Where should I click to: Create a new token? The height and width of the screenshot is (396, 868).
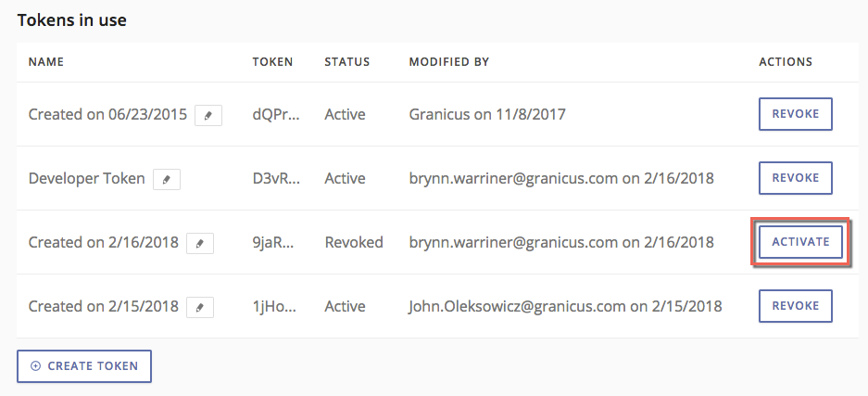pyautogui.click(x=84, y=366)
